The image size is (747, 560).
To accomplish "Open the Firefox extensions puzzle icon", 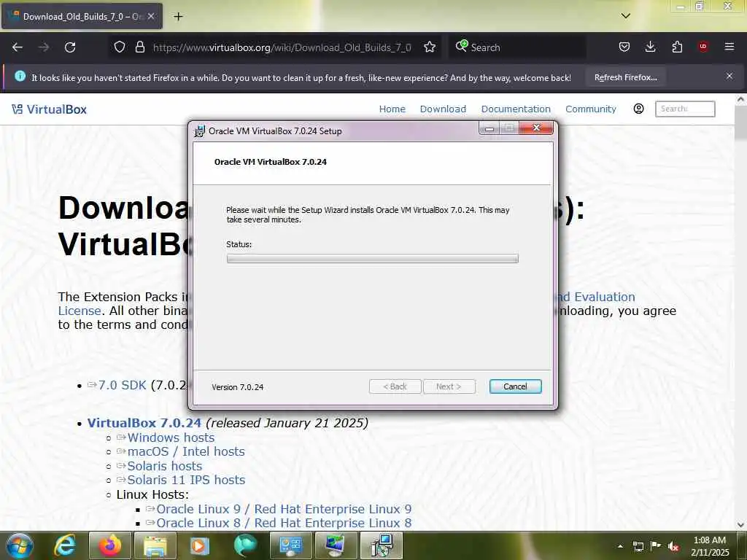I will click(x=677, y=47).
